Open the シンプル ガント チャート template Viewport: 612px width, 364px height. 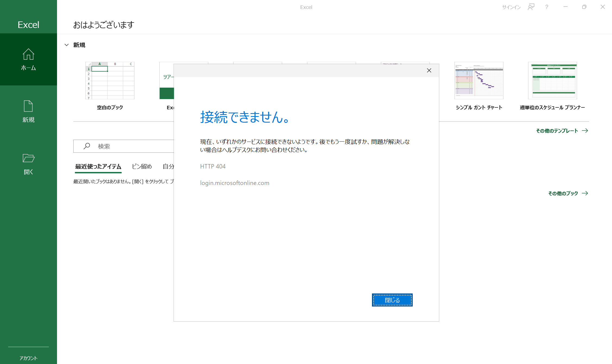tap(479, 81)
